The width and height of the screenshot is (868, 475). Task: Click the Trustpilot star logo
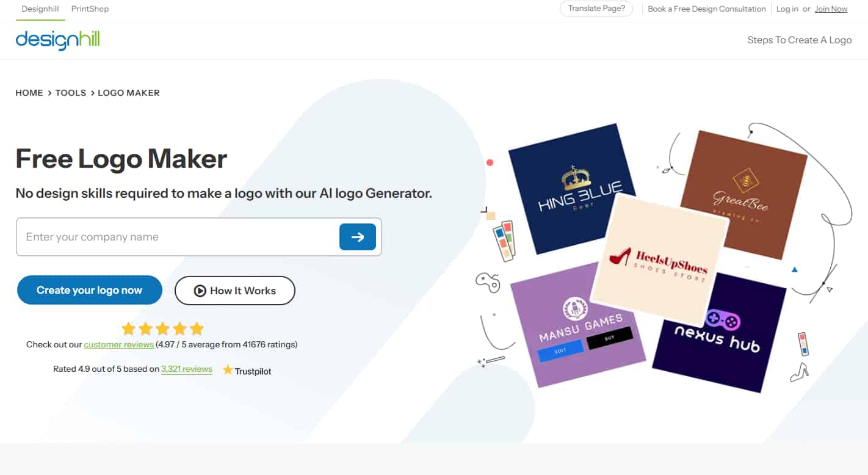(x=228, y=370)
